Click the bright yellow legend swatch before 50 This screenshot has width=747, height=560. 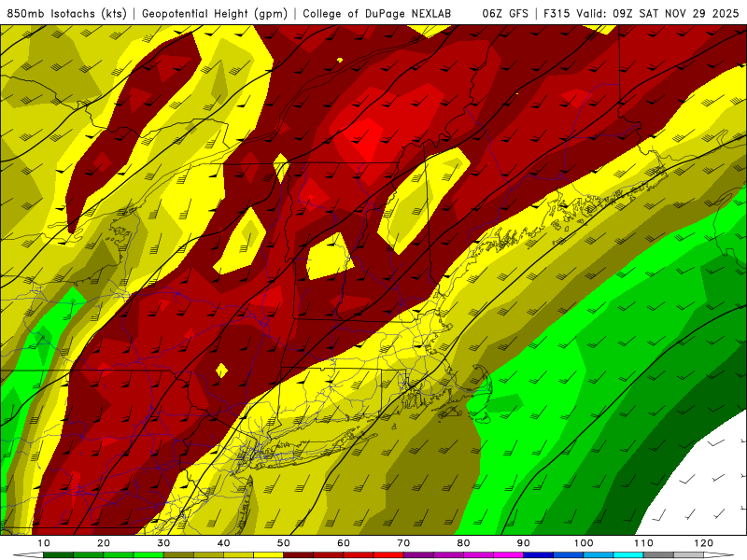268,555
